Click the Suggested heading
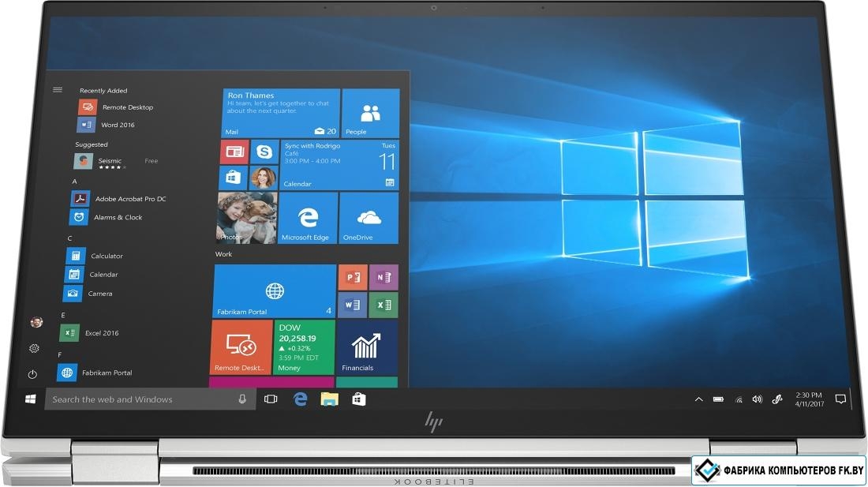The width and height of the screenshot is (868, 487). [92, 144]
